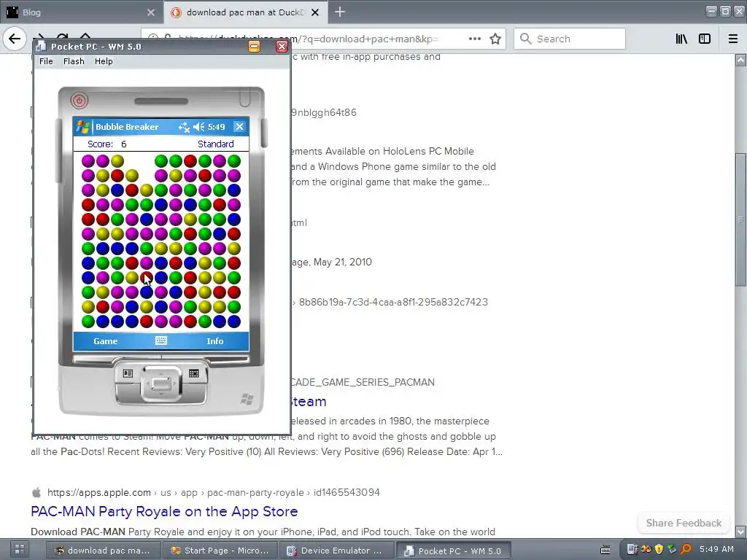747x560 pixels.
Task: Click the vertical scrollbar thumb
Action: [x=741, y=219]
